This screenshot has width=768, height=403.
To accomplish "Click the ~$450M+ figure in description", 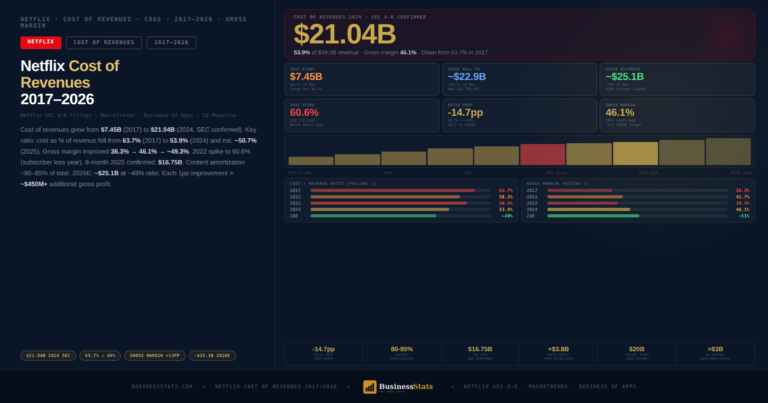I will 34,184.
